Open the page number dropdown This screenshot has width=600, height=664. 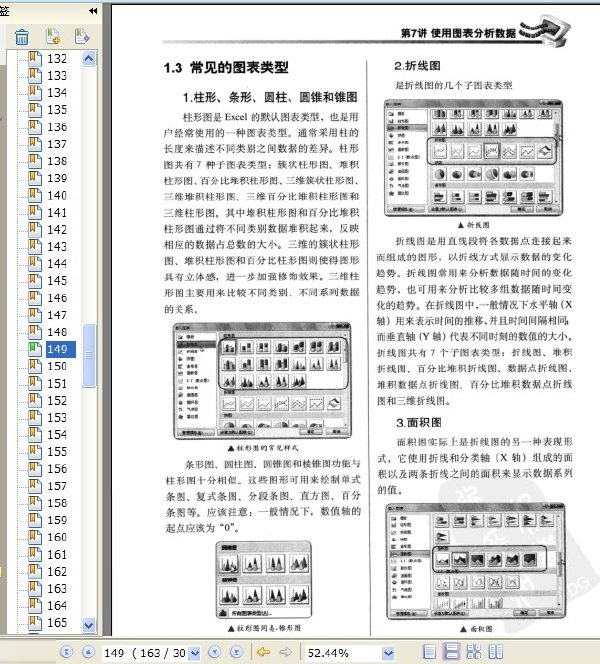[x=194, y=653]
